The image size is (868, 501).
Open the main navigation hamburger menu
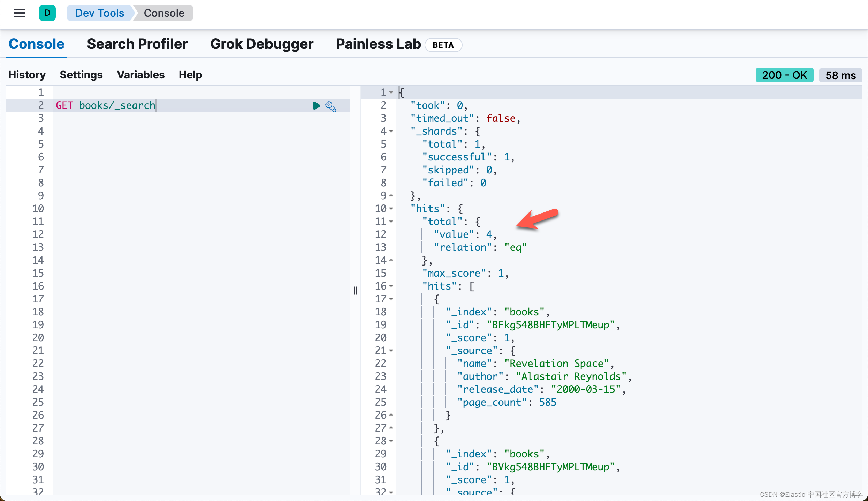[x=19, y=13]
